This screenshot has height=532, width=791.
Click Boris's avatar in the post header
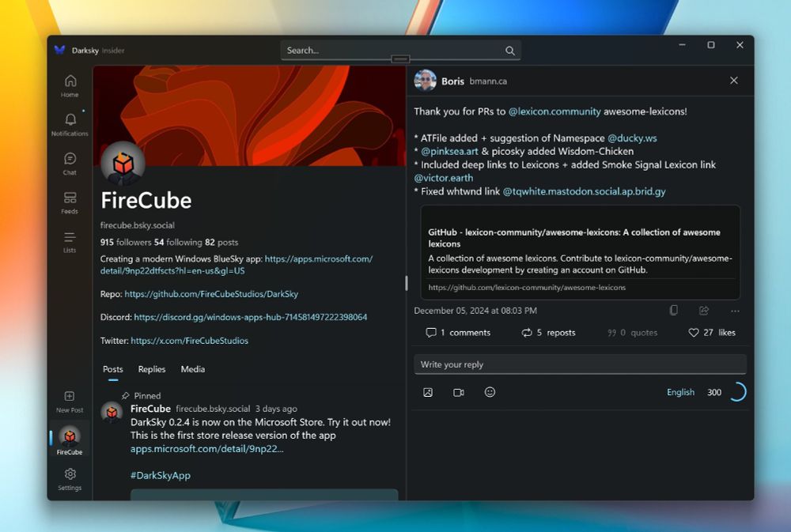click(426, 81)
